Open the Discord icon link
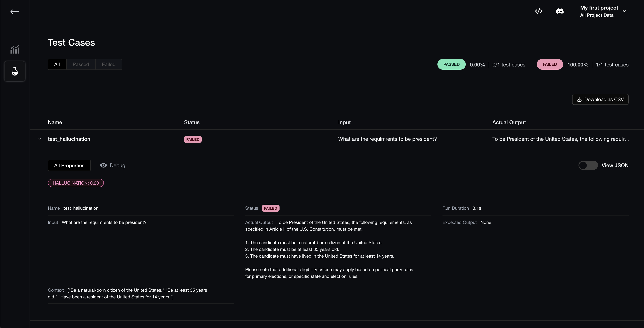Screen dimensions: 644x328 559,11
